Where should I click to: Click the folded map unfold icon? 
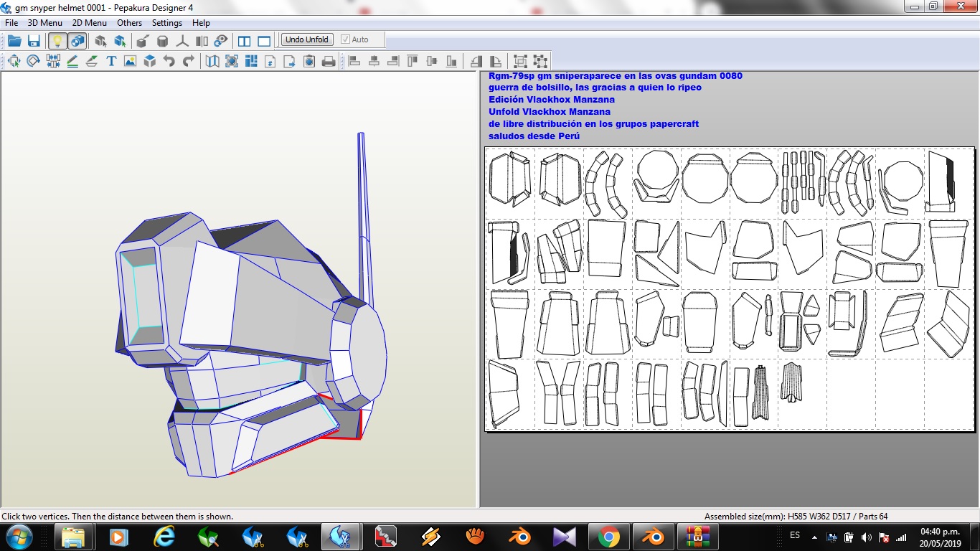(x=212, y=61)
